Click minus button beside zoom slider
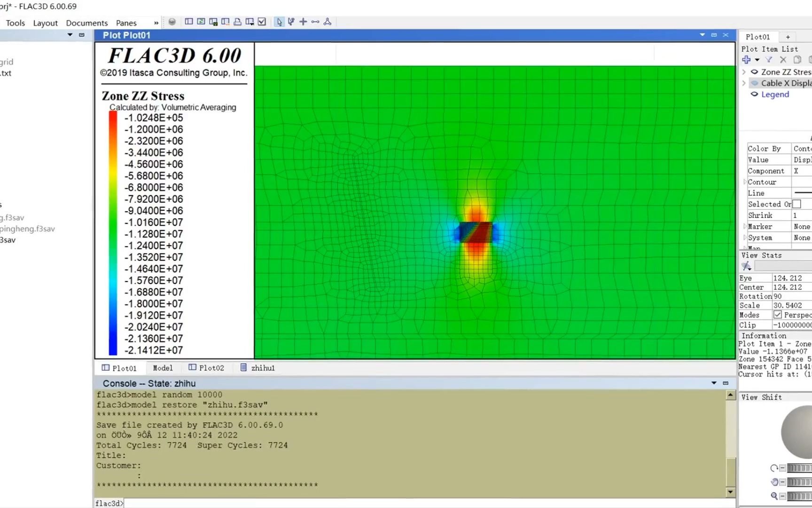This screenshot has height=508, width=812. [782, 496]
